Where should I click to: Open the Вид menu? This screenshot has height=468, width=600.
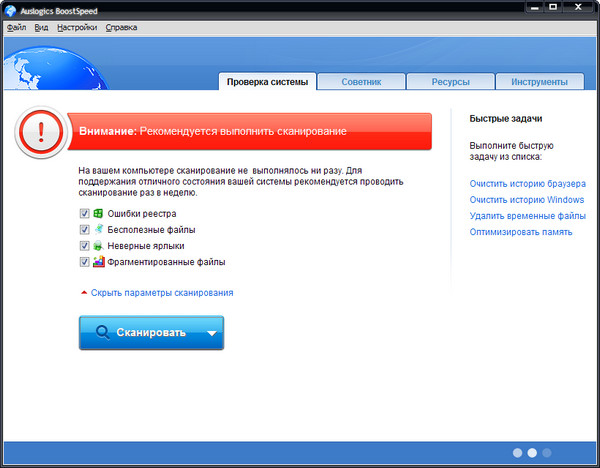click(x=41, y=28)
